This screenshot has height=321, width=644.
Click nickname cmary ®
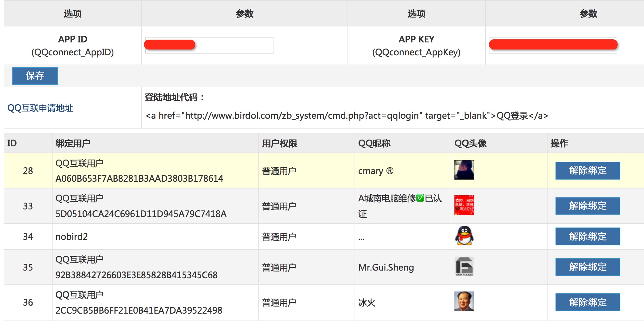click(376, 171)
